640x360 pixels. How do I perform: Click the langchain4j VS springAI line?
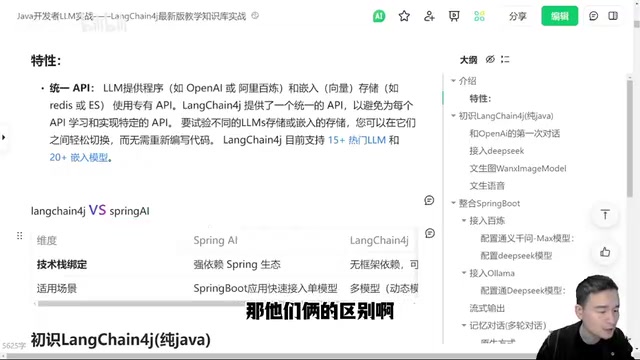90,211
